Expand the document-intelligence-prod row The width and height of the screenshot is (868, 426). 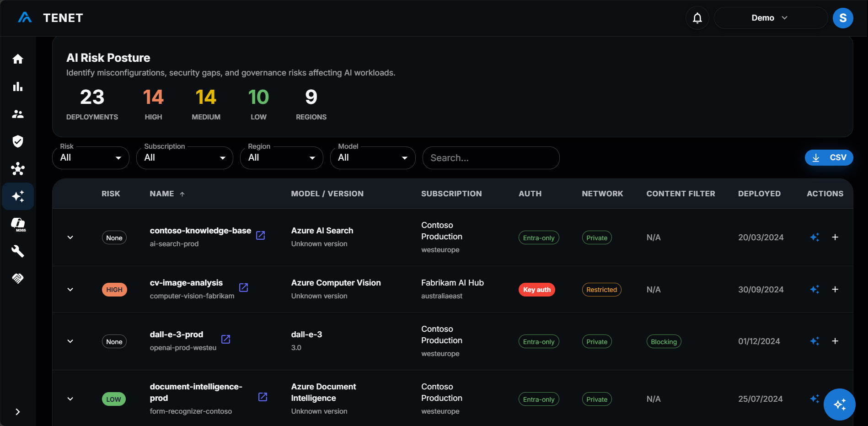[70, 399]
